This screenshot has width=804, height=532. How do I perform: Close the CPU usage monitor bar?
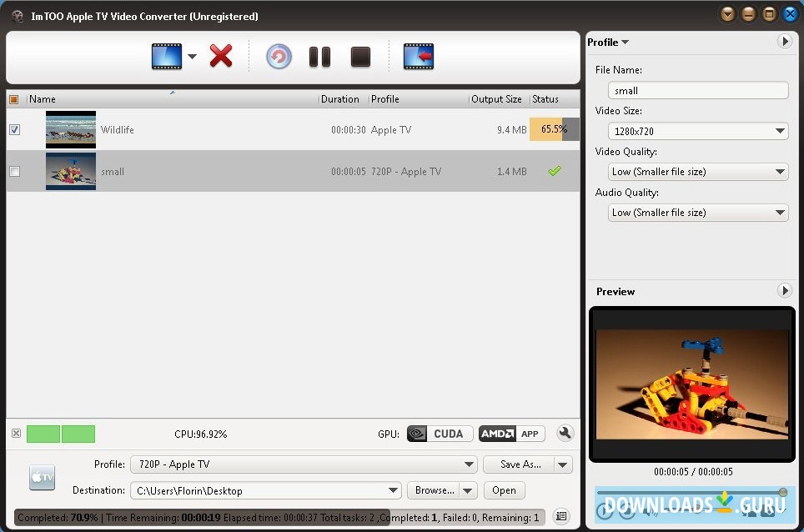[17, 434]
